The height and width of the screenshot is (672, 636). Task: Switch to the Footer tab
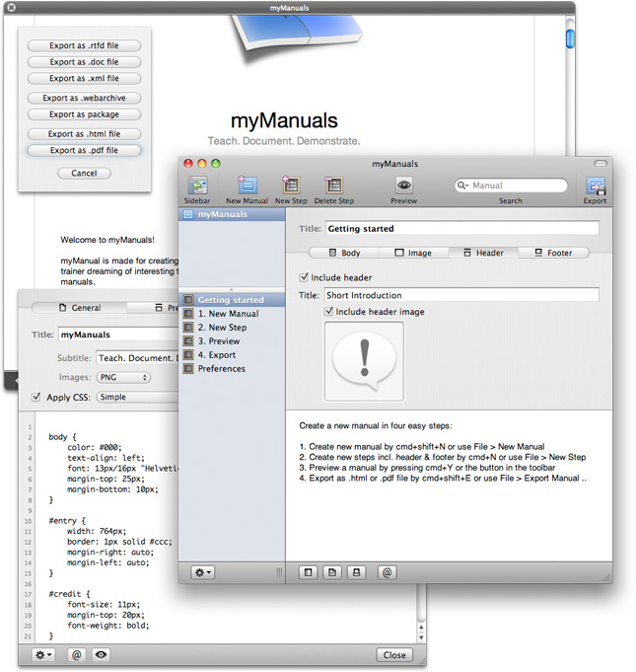[x=553, y=253]
